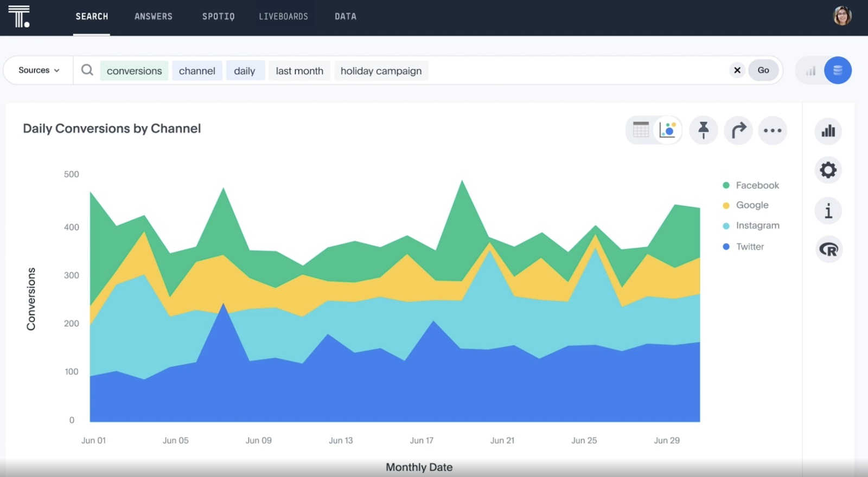Switch to chart view icon
The height and width of the screenshot is (477, 868).
667,130
